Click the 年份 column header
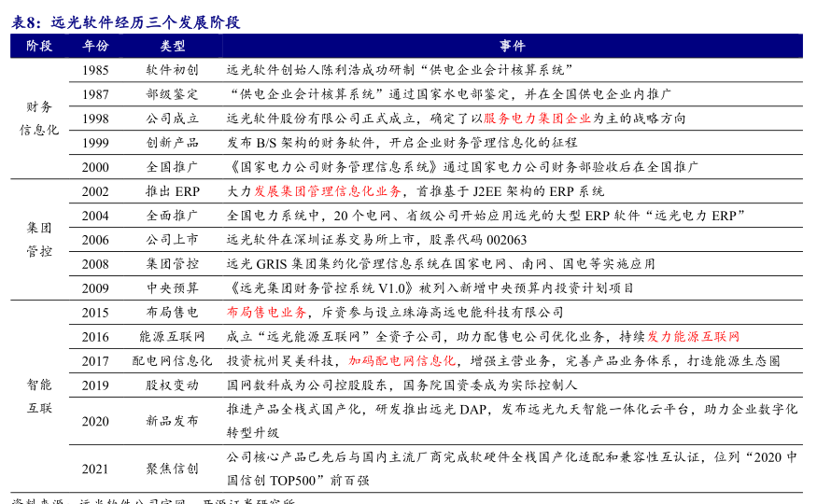817x504 pixels. (x=95, y=46)
